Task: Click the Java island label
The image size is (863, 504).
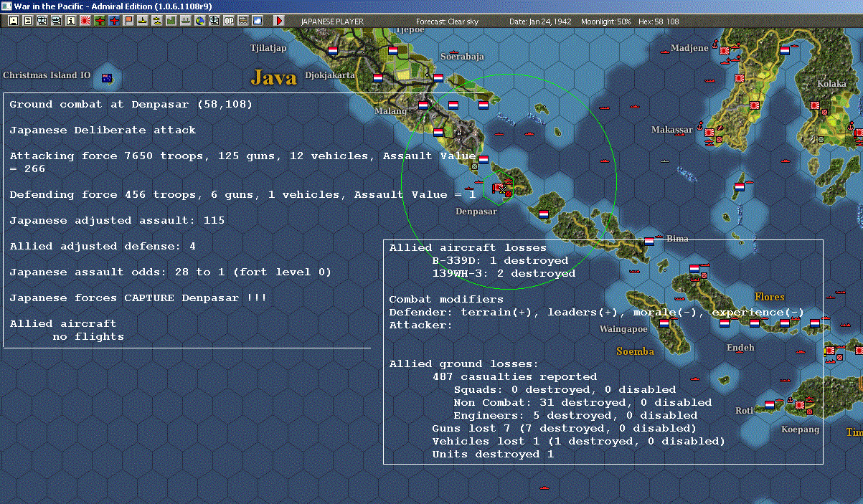Action: [273, 77]
